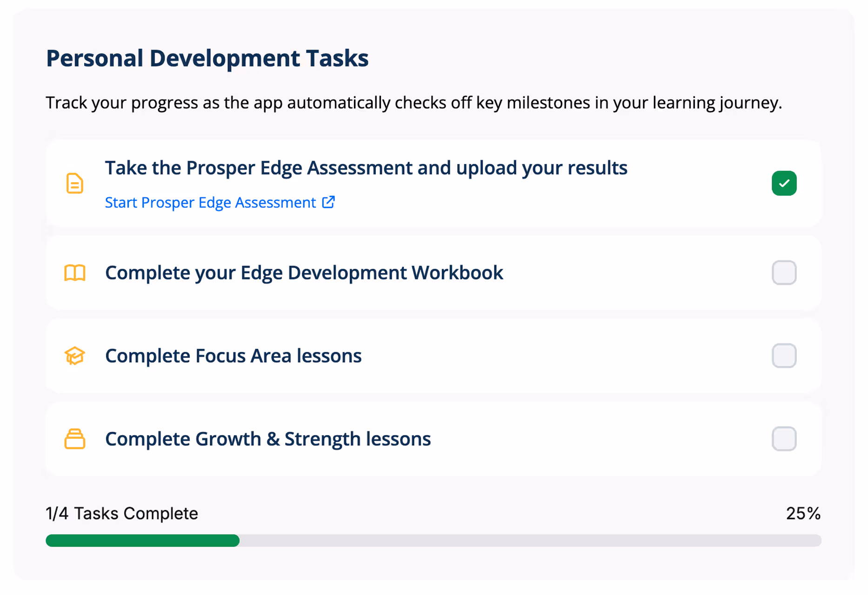Image resolution: width=868 pixels, height=595 pixels.
Task: Click the 25% progress label
Action: [x=802, y=513]
